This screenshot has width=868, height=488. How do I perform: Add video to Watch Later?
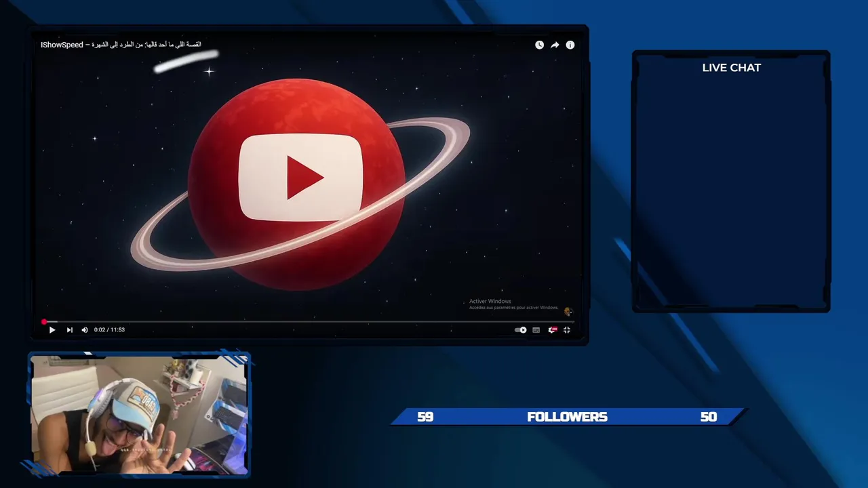539,45
